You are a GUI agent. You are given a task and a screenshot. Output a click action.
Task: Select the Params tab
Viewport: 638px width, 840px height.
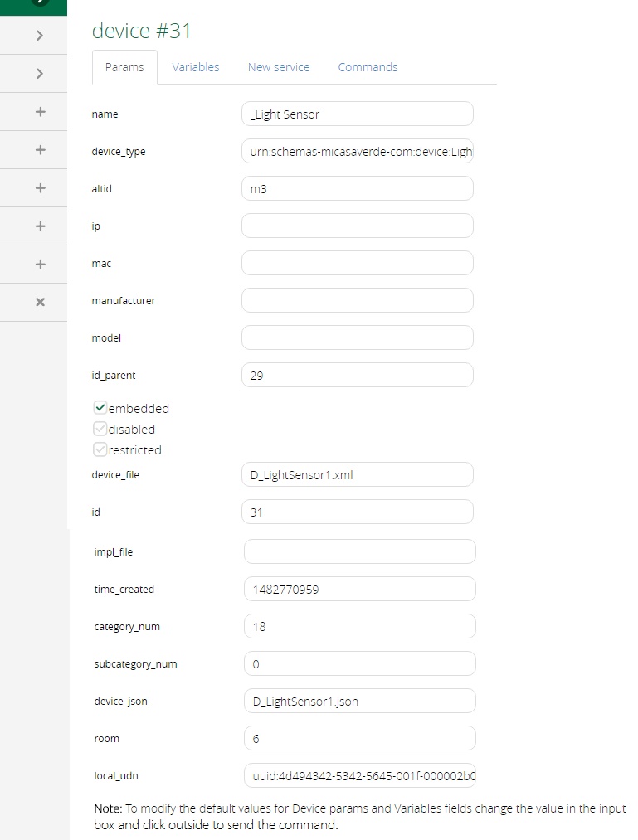124,67
